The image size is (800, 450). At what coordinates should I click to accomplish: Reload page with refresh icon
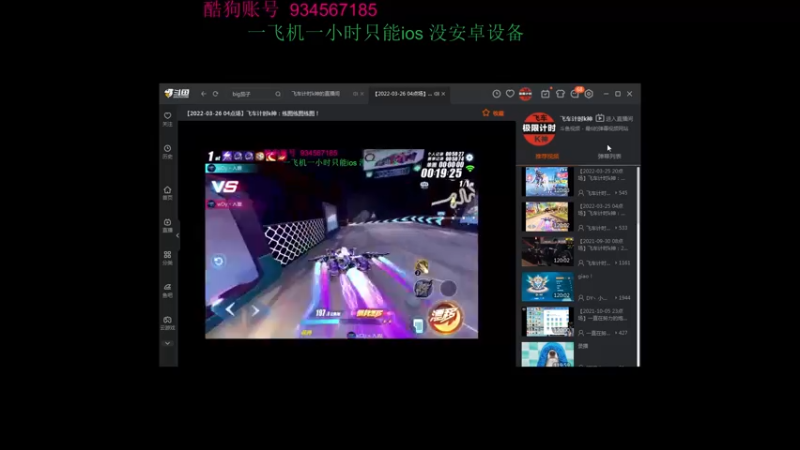tap(215, 94)
